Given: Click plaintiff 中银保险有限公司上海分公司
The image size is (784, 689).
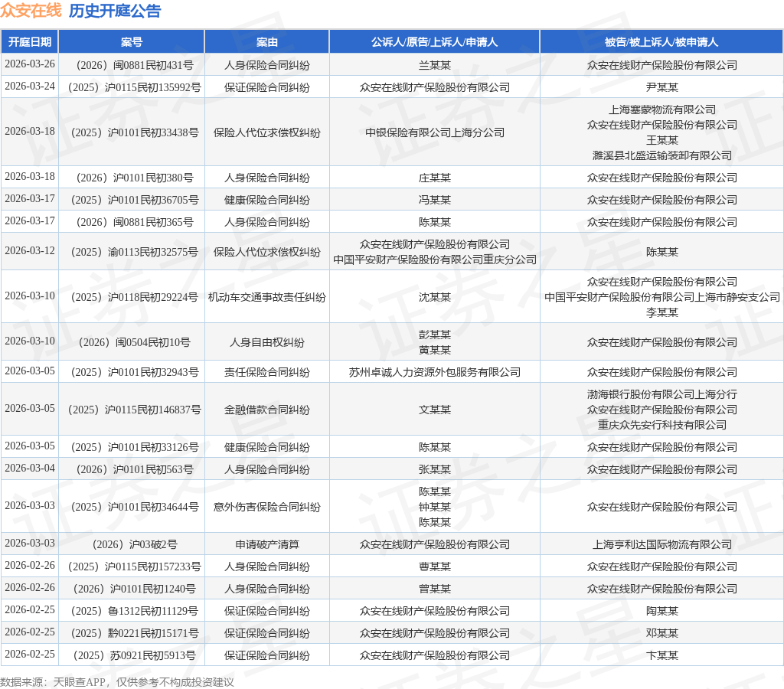Looking at the screenshot, I should click(x=435, y=132).
